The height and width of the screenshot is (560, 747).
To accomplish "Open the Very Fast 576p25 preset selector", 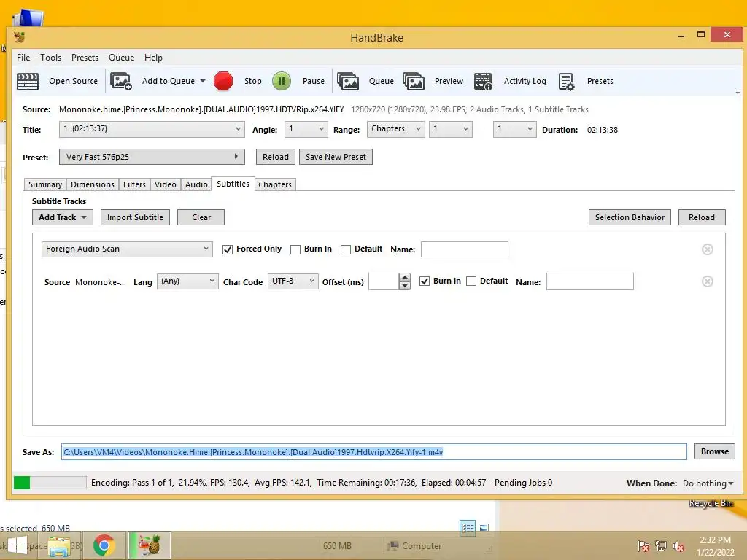I will point(152,157).
